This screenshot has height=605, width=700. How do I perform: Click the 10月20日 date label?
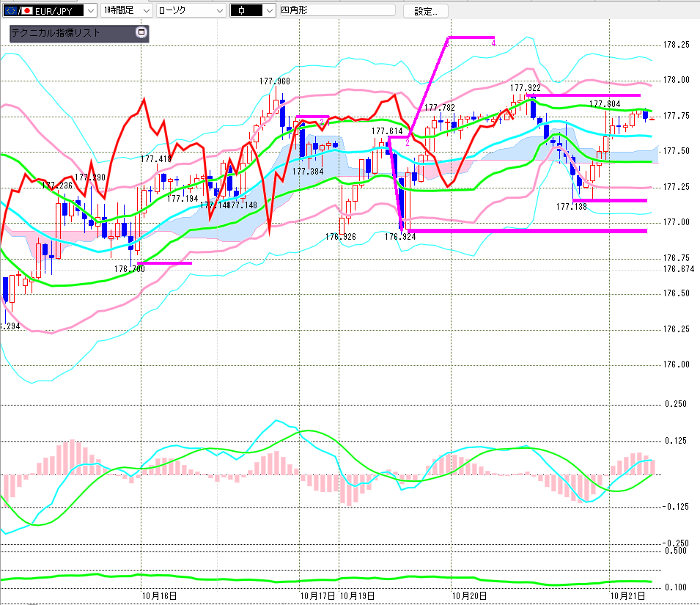pyautogui.click(x=469, y=595)
